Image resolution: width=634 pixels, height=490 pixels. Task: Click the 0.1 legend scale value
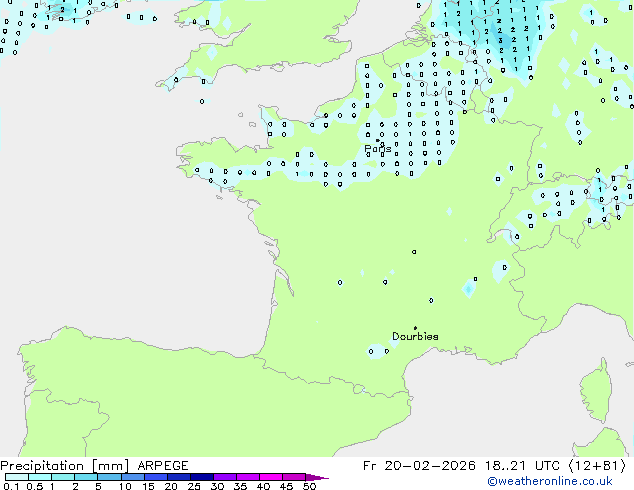pos(11,486)
